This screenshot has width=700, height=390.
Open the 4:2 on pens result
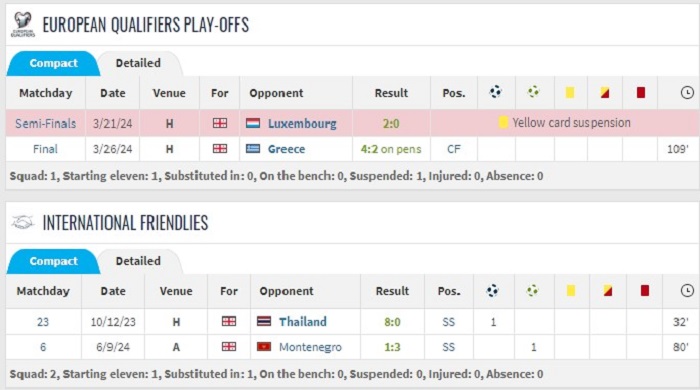point(391,149)
